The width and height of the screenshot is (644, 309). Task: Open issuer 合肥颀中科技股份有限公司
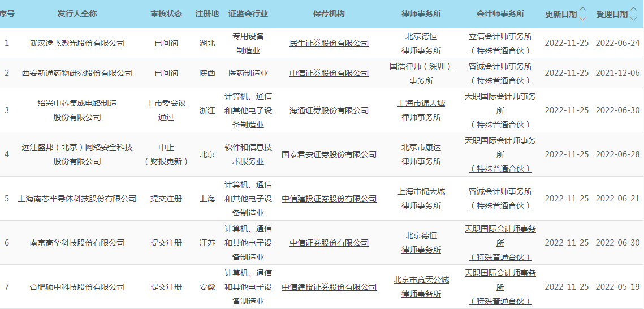[77, 287]
